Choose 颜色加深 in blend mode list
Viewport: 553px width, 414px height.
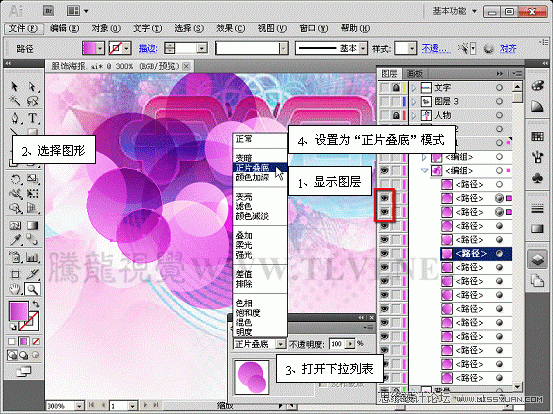coord(253,178)
